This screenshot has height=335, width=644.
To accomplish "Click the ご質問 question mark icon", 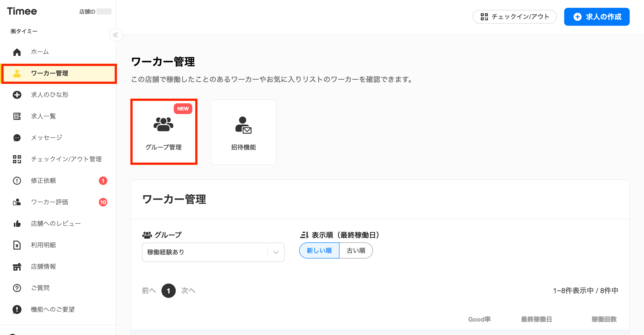I will coord(17,288).
